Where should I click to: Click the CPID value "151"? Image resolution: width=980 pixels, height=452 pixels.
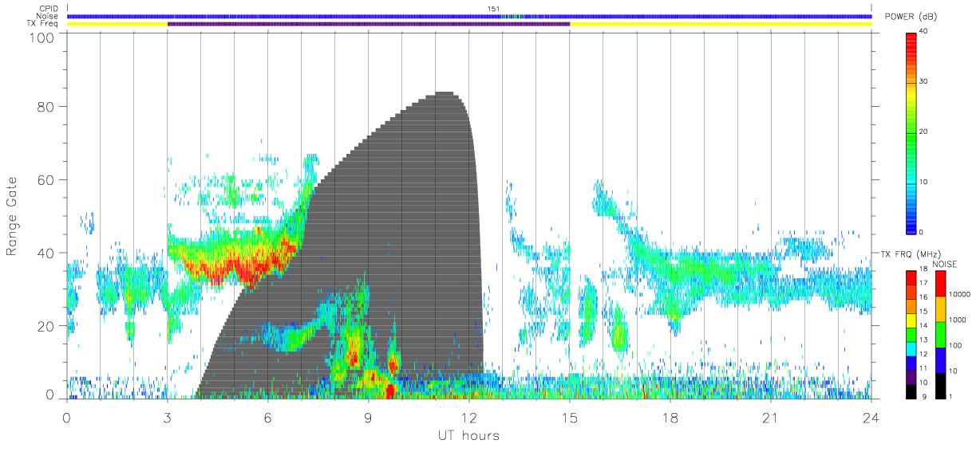tap(493, 9)
